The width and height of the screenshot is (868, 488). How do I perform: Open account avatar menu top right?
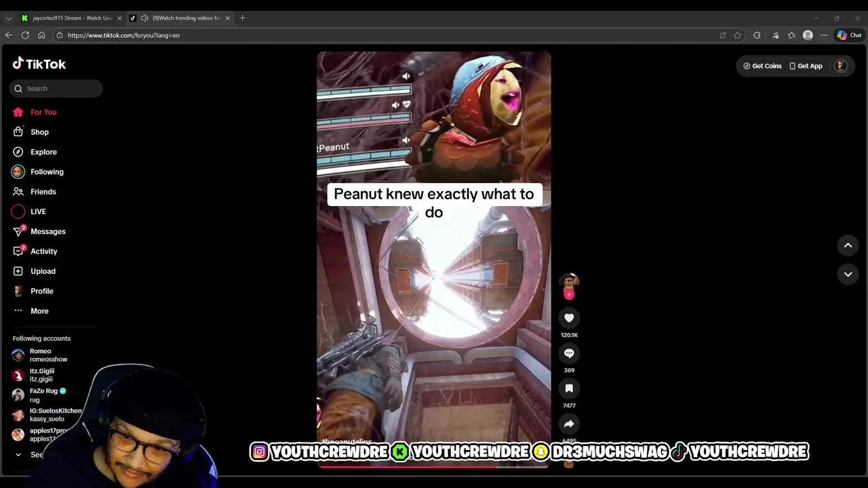(840, 66)
